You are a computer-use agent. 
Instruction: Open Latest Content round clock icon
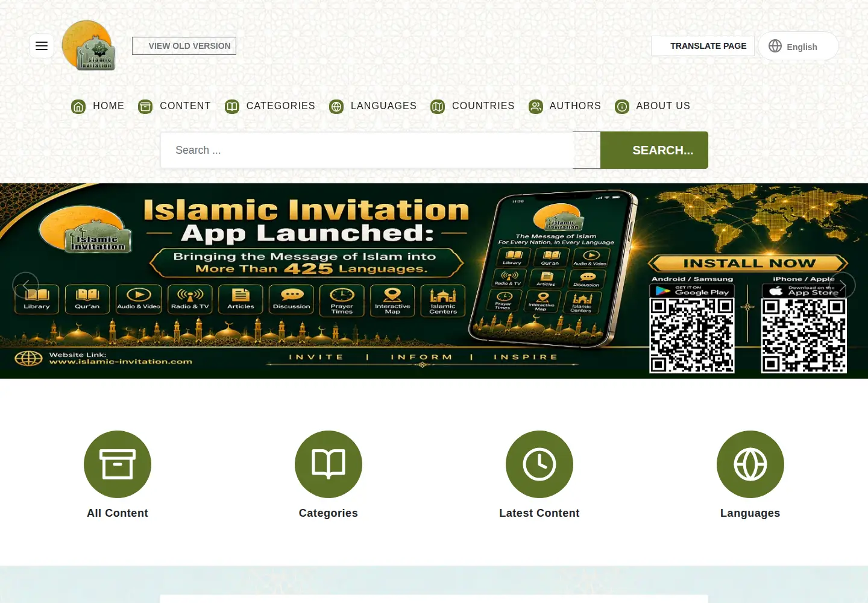coord(539,464)
